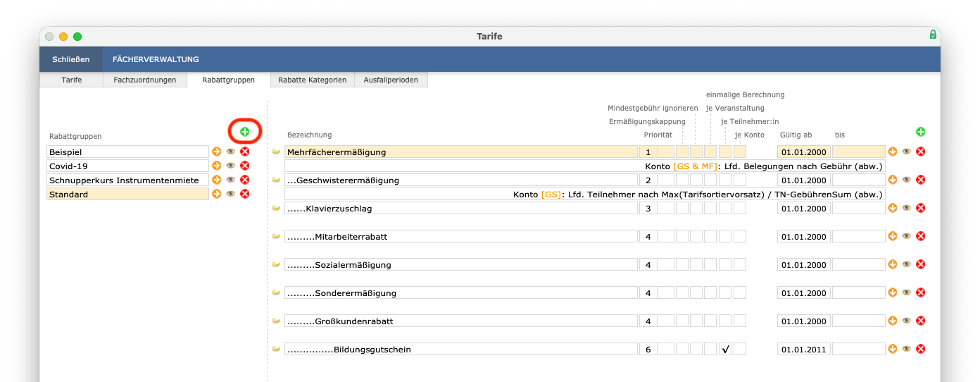This screenshot has width=980, height=382.
Task: Delete the Geschwisterermäßigung row
Action: [920, 180]
